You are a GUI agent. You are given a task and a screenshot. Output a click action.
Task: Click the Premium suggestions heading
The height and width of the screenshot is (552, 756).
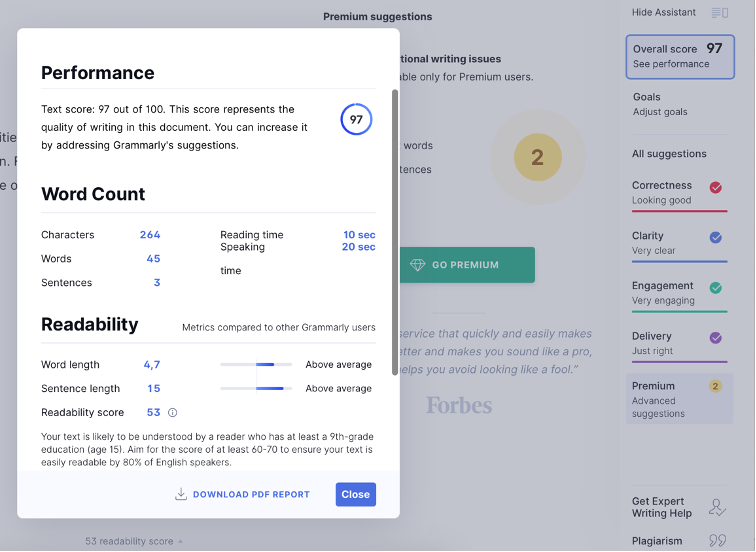378,17
